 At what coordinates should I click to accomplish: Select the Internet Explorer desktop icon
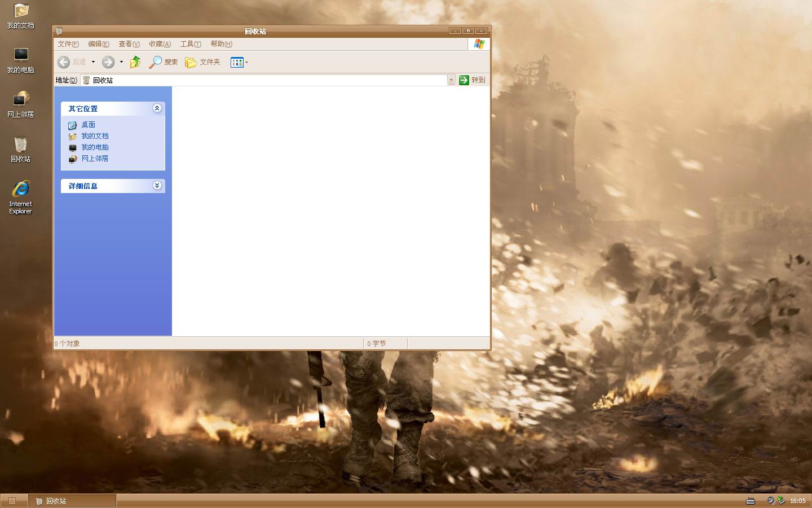tap(20, 197)
